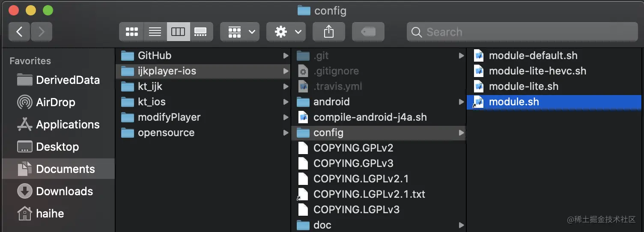
Task: Click the Edit Tags button
Action: (x=368, y=32)
